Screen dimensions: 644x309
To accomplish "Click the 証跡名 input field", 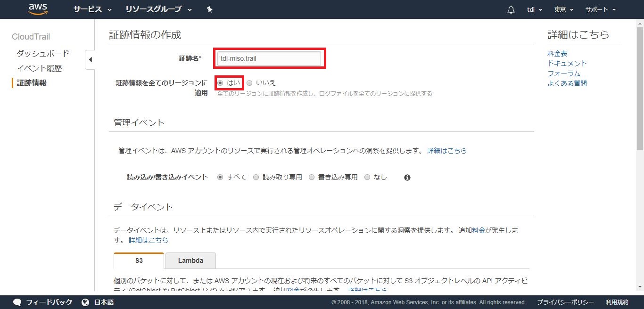I will tap(269, 59).
